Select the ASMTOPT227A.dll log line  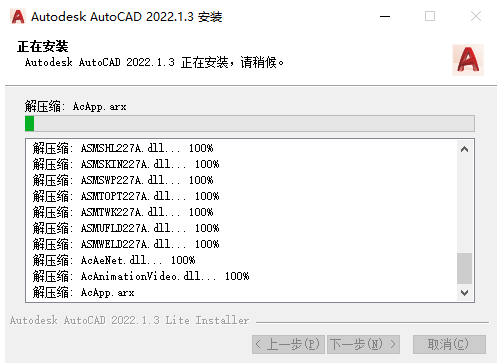pyautogui.click(x=126, y=196)
